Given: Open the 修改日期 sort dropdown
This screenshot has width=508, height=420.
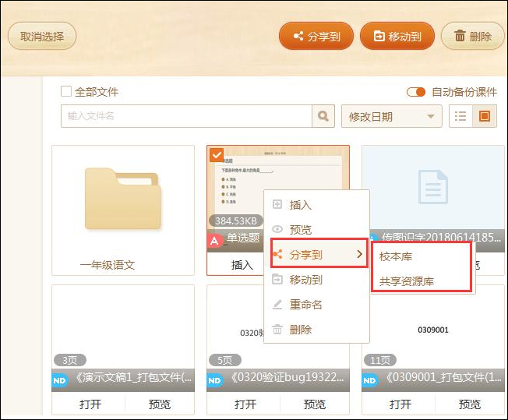Looking at the screenshot, I should coord(391,117).
